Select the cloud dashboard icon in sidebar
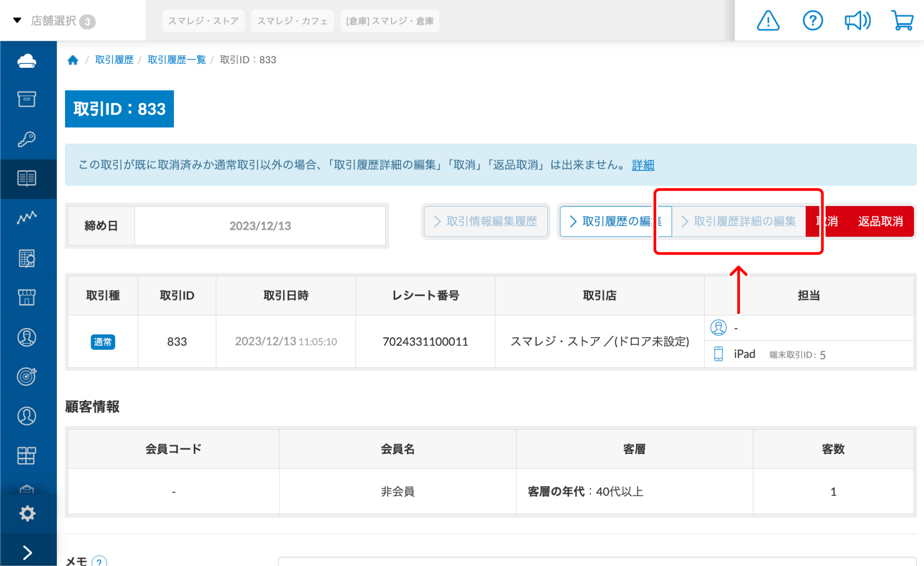Screen dimensions: 924x566 pos(28,61)
